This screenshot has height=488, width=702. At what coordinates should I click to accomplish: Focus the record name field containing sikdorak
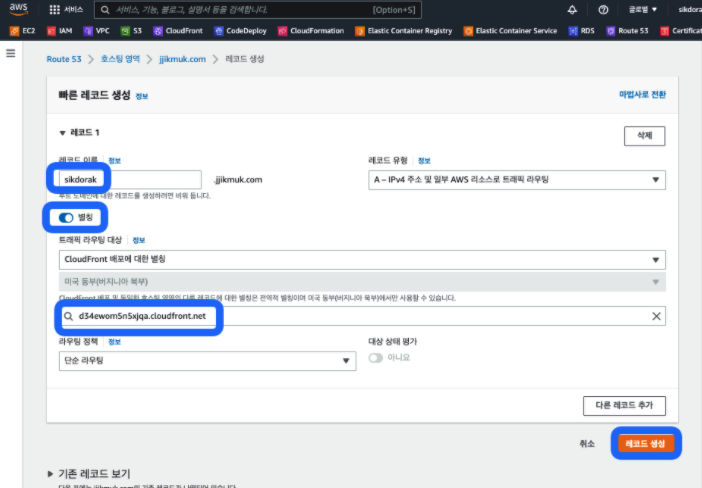click(130, 180)
